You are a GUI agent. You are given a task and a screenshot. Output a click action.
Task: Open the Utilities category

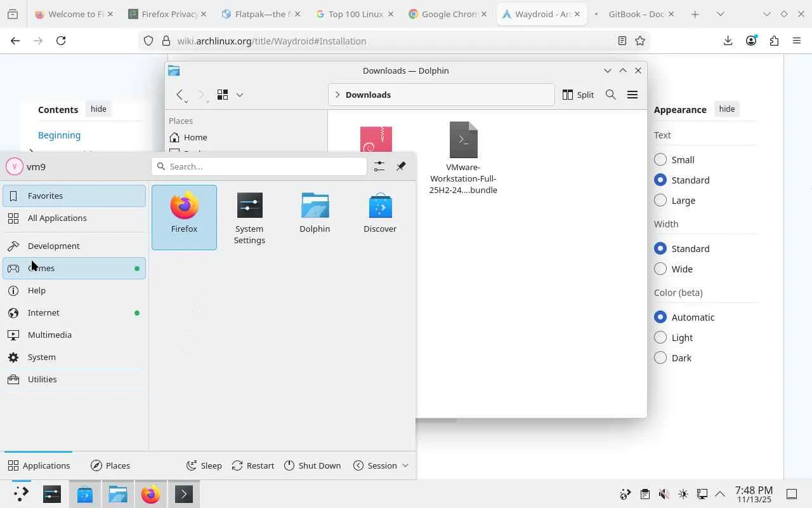[x=74, y=379]
